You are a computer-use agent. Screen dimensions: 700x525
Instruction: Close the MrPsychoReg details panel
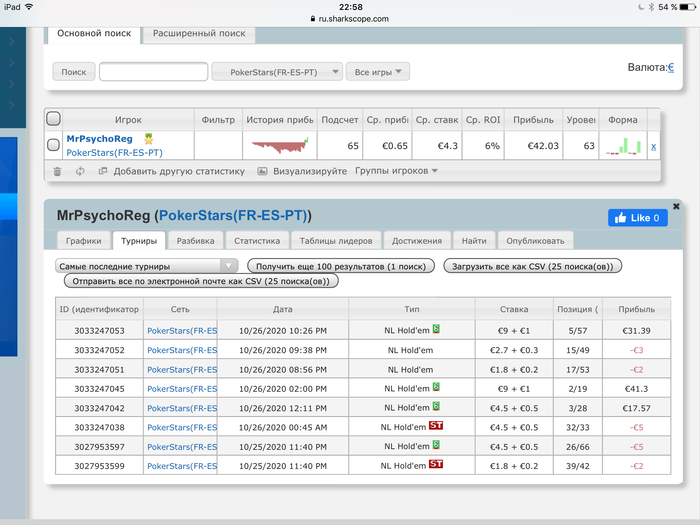pyautogui.click(x=676, y=206)
